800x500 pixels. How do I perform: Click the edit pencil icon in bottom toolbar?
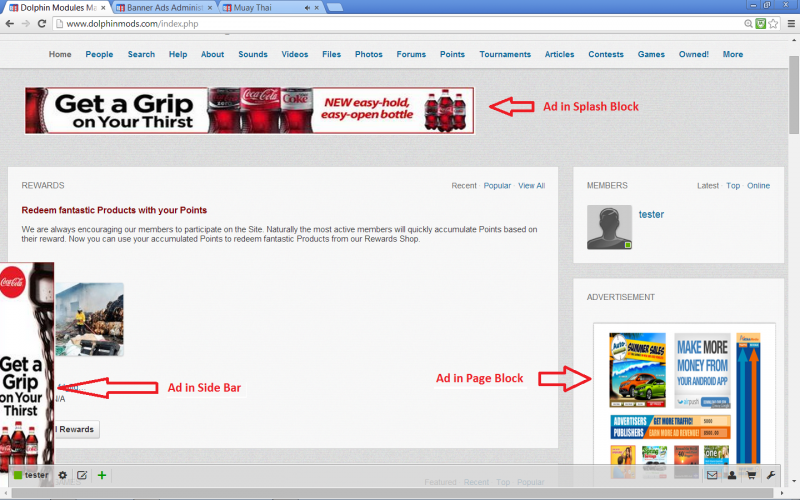(82, 475)
